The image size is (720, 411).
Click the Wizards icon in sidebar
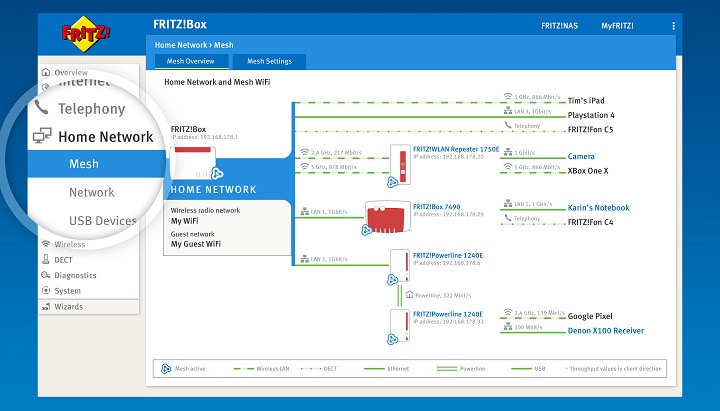45,307
